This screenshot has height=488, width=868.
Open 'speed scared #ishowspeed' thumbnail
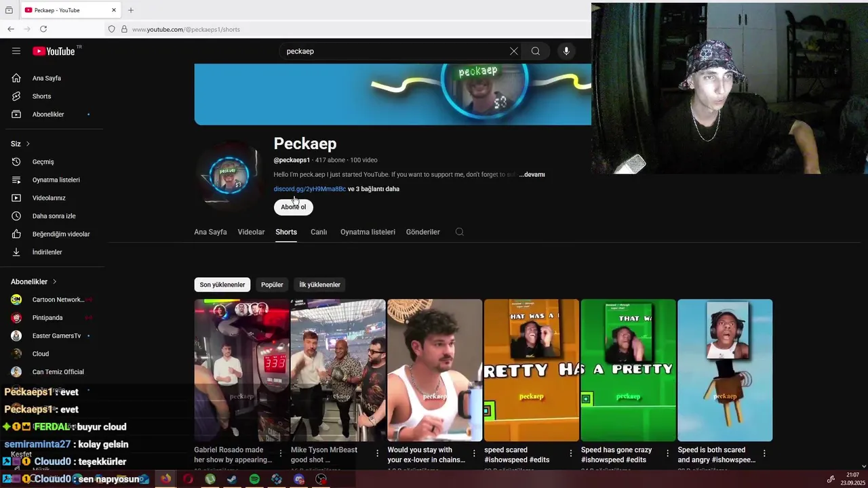532,370
